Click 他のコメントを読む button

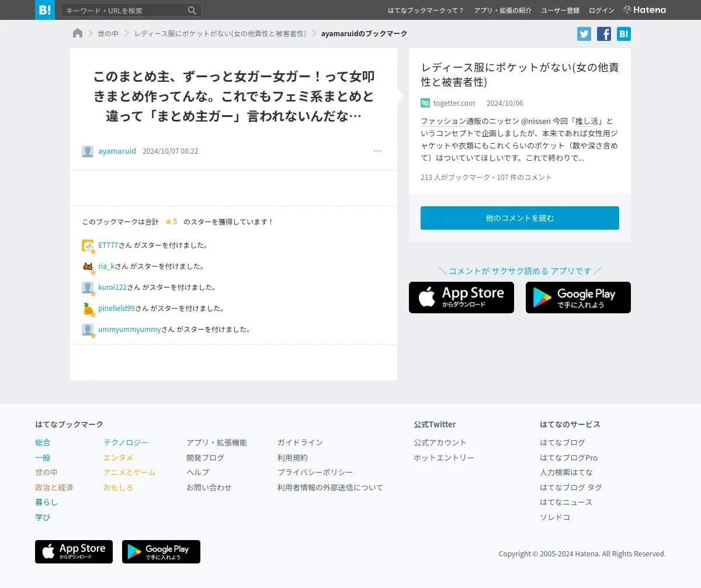[x=520, y=218]
